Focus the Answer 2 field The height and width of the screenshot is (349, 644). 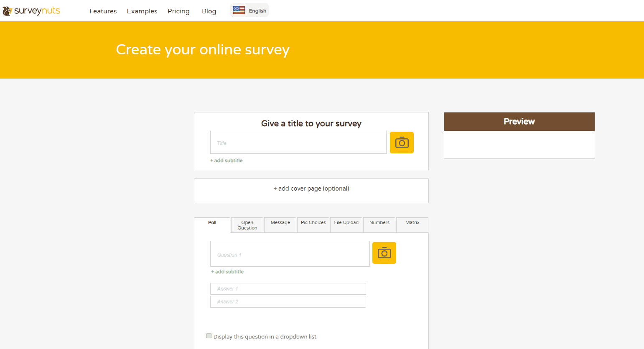coord(288,302)
